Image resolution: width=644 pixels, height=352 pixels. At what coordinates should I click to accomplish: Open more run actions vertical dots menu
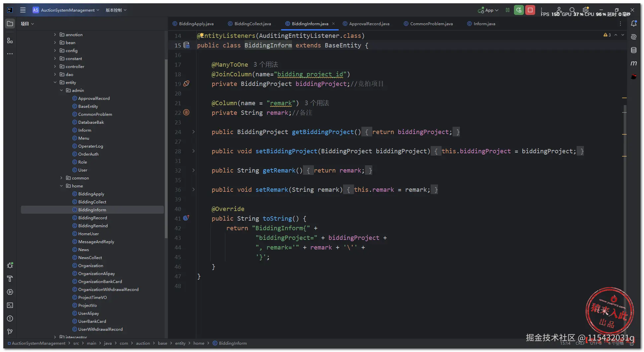click(541, 10)
